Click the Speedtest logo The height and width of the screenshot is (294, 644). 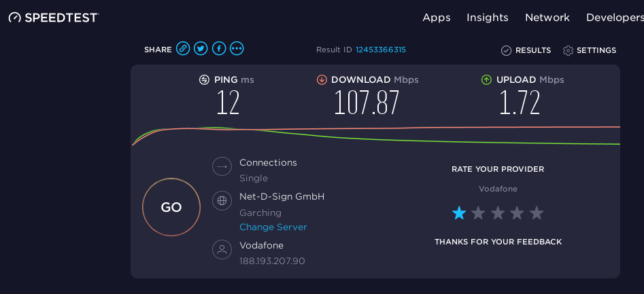(54, 18)
